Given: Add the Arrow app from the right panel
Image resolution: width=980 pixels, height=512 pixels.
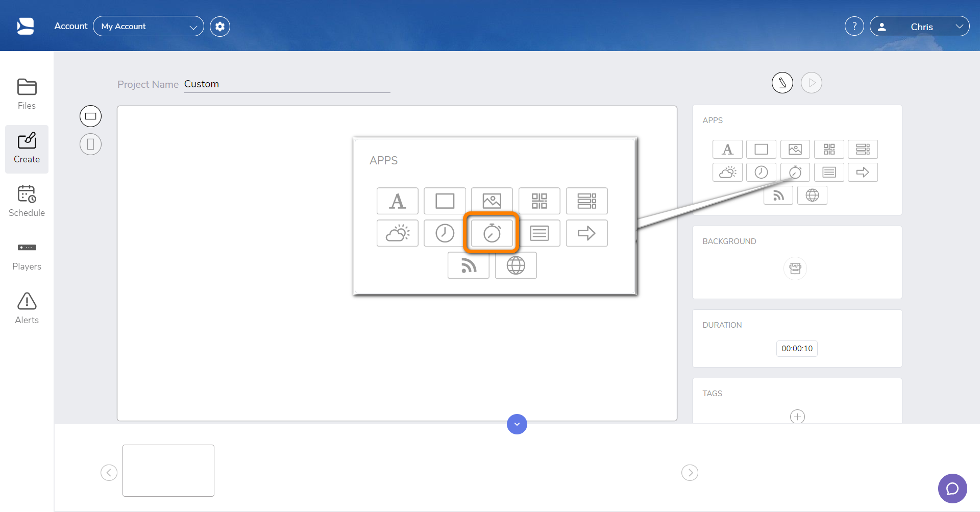Looking at the screenshot, I should point(863,173).
